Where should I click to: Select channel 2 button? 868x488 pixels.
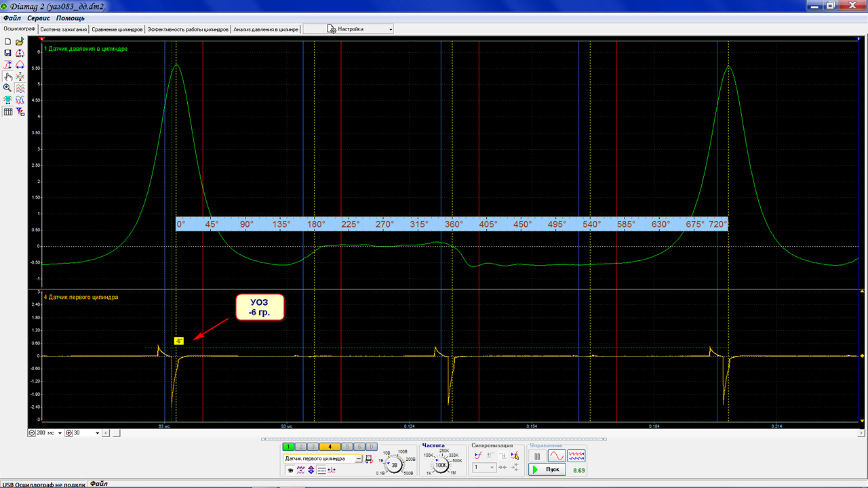pyautogui.click(x=300, y=447)
